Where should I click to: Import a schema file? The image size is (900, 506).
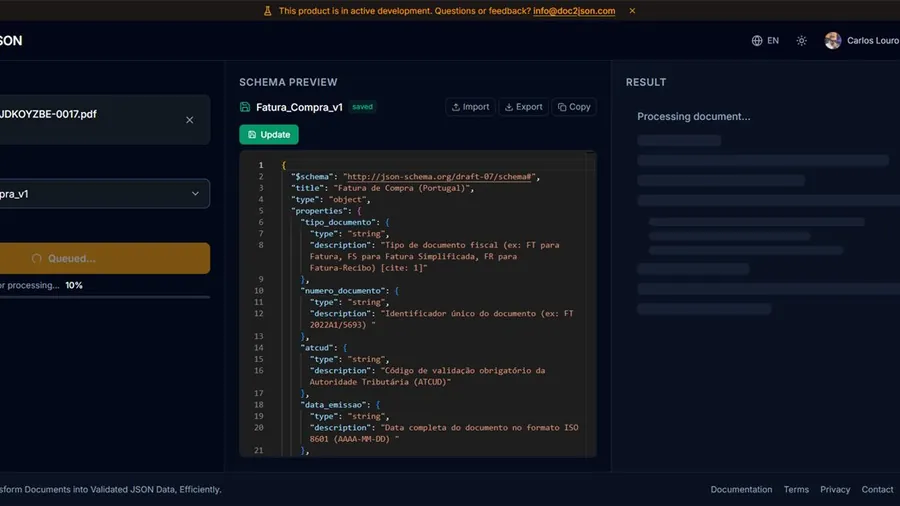click(x=470, y=107)
